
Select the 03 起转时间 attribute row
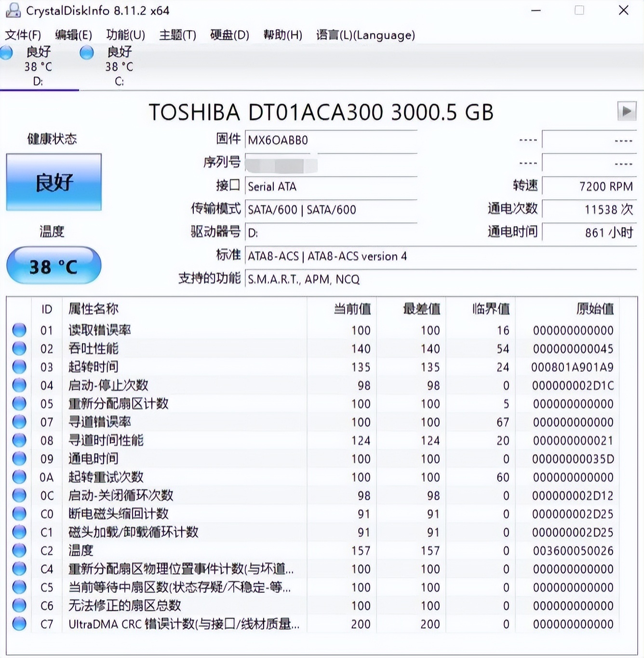pos(193,367)
